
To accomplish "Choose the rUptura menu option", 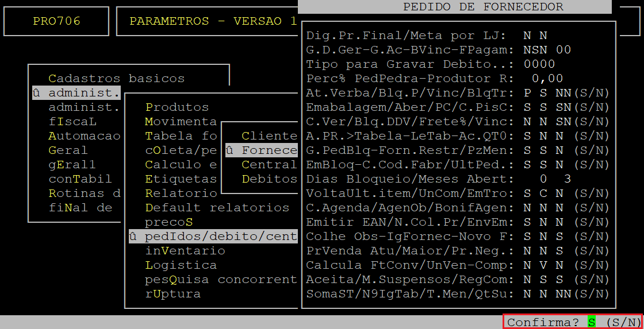I will pyautogui.click(x=172, y=294).
